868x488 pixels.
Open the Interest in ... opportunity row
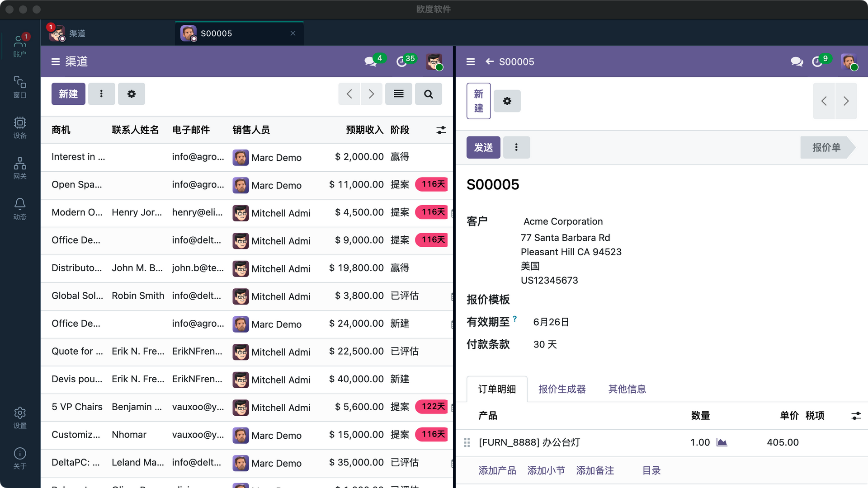(x=247, y=157)
